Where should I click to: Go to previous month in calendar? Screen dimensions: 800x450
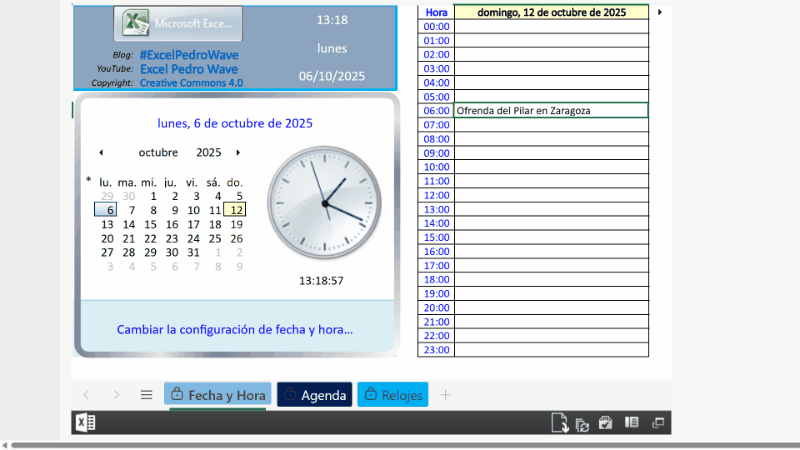[101, 153]
